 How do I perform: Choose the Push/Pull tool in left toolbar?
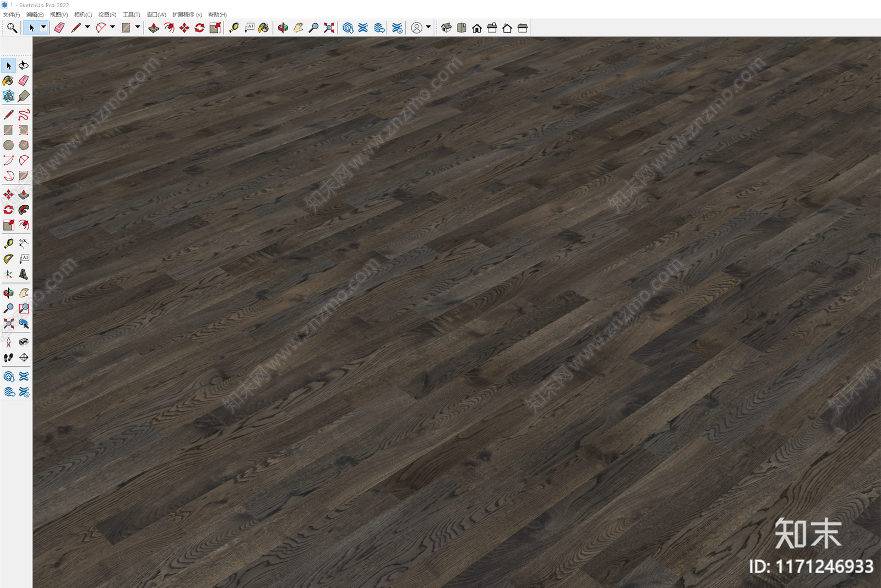tap(24, 194)
